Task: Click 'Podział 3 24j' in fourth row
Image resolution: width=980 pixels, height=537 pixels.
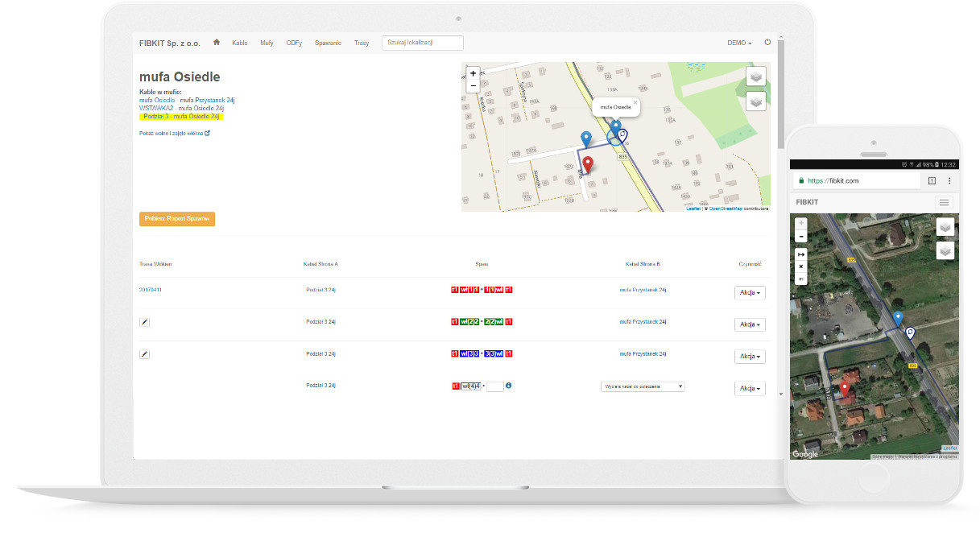Action: (x=320, y=386)
